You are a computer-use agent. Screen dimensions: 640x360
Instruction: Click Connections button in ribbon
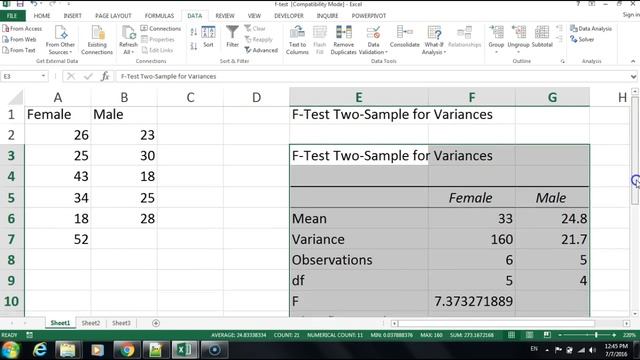161,29
